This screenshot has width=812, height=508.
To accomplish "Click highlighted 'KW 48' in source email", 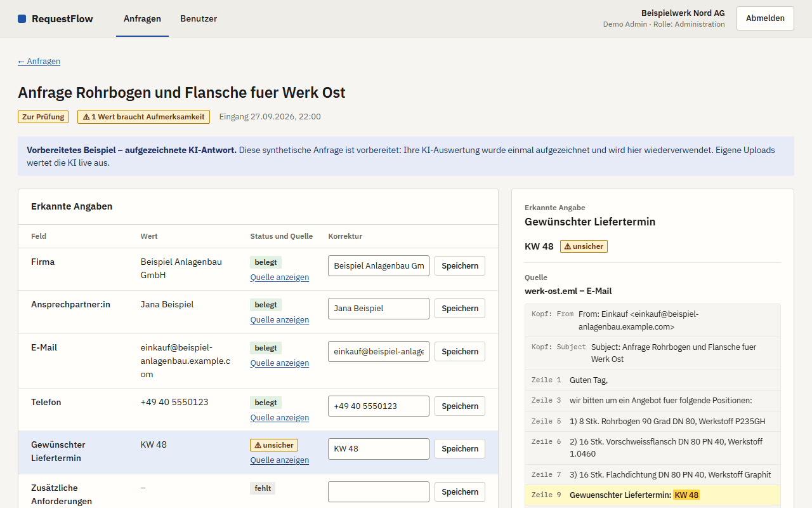I will pyautogui.click(x=686, y=495).
